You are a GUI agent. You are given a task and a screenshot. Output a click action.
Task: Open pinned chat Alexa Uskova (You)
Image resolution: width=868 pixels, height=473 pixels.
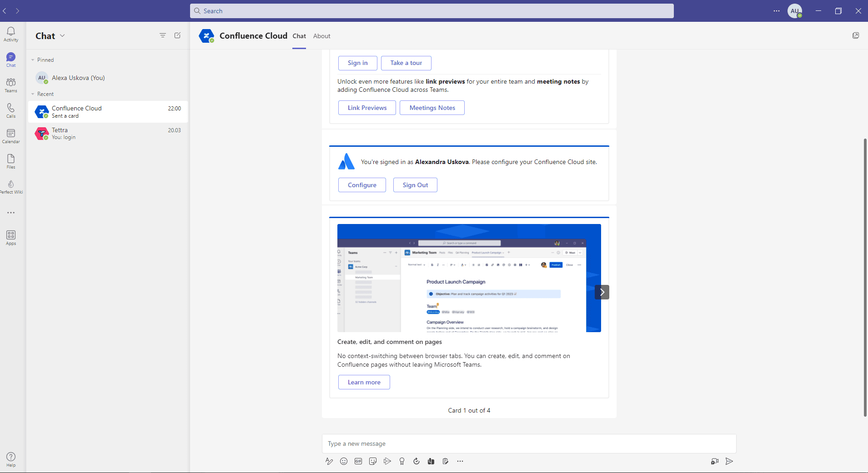tap(108, 78)
